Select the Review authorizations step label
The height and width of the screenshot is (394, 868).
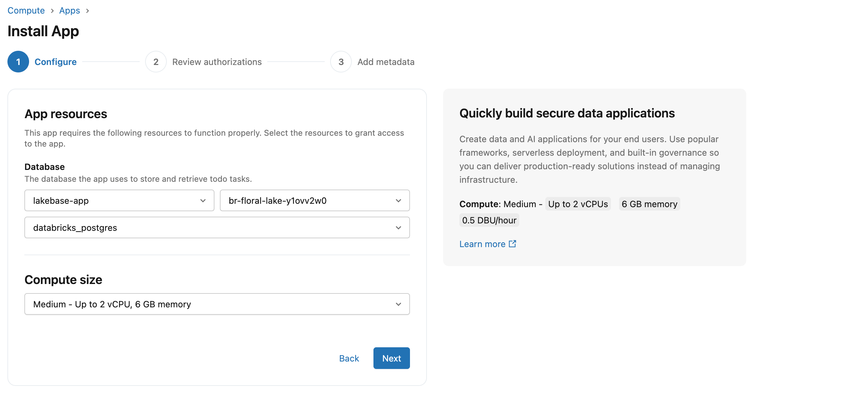coord(217,62)
